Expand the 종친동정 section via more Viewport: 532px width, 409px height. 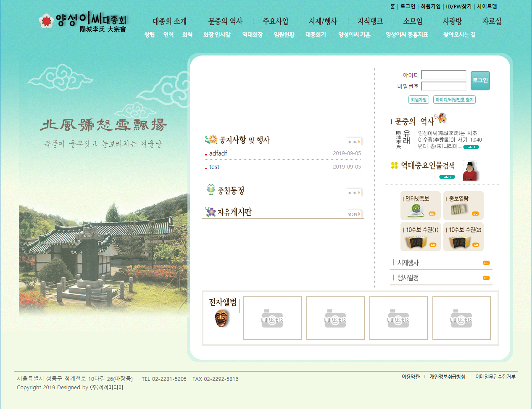coord(354,193)
